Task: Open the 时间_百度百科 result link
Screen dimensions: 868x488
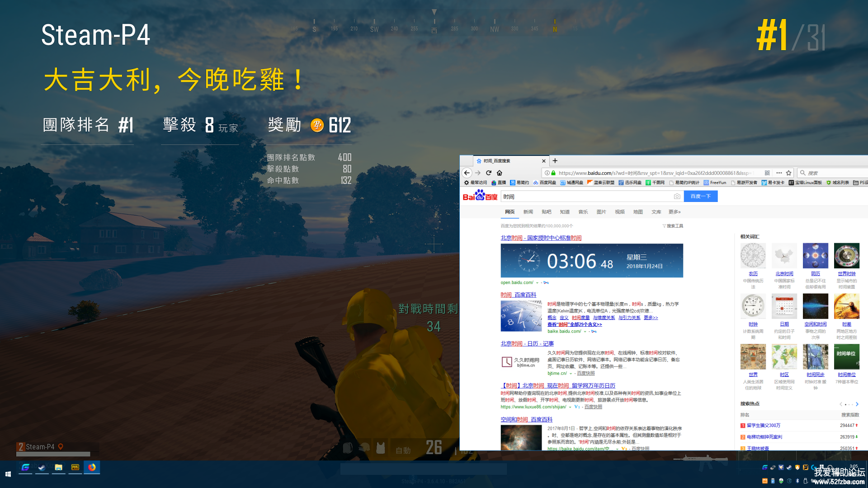Action: [x=519, y=295]
